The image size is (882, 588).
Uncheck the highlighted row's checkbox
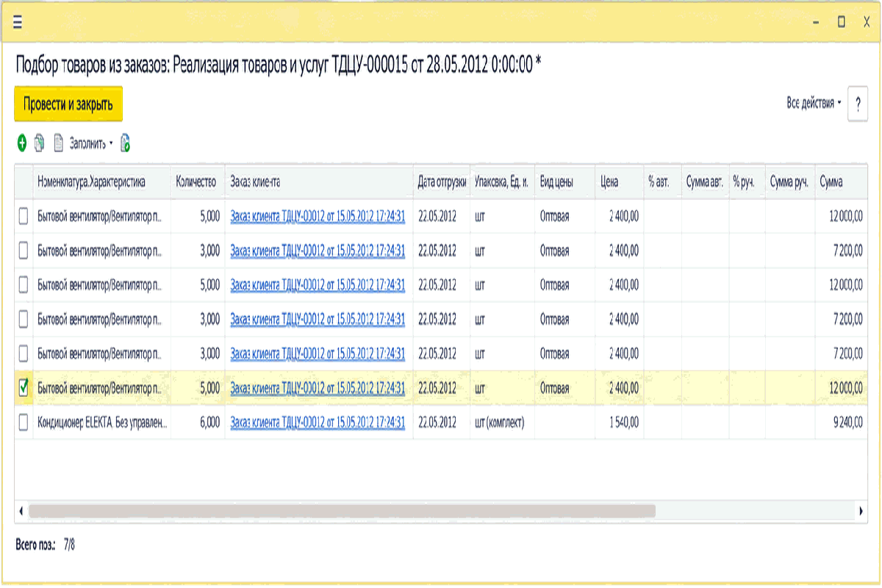24,389
